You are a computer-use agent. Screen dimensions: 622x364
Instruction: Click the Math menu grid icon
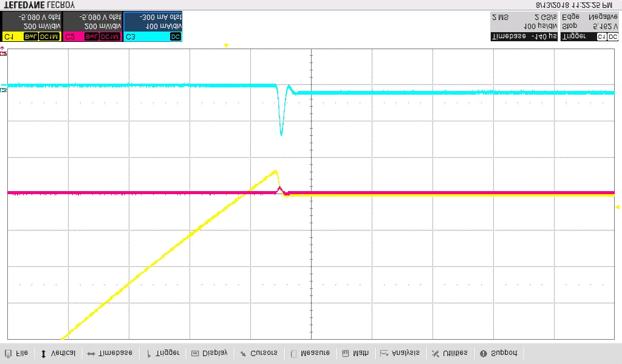346,353
